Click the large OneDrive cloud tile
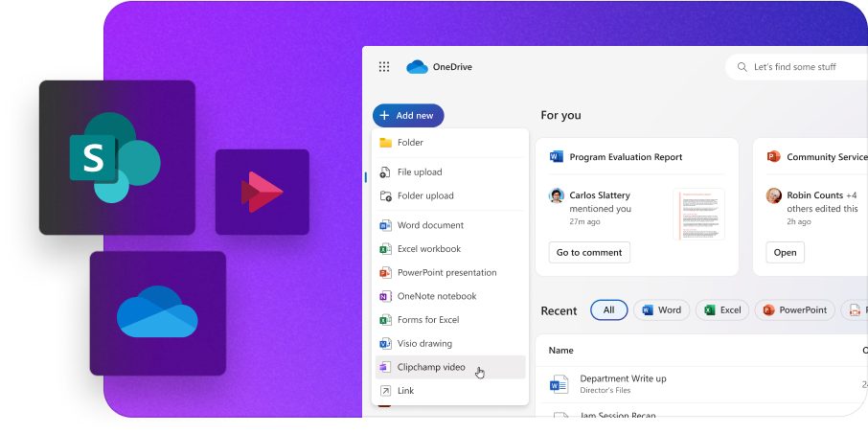The height and width of the screenshot is (434, 868). 158,313
